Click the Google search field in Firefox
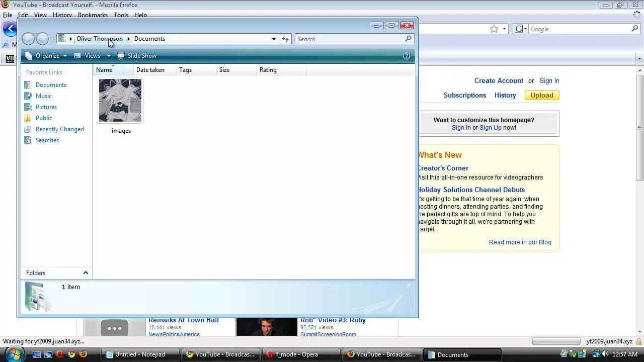The width and height of the screenshot is (644, 362). [579, 29]
